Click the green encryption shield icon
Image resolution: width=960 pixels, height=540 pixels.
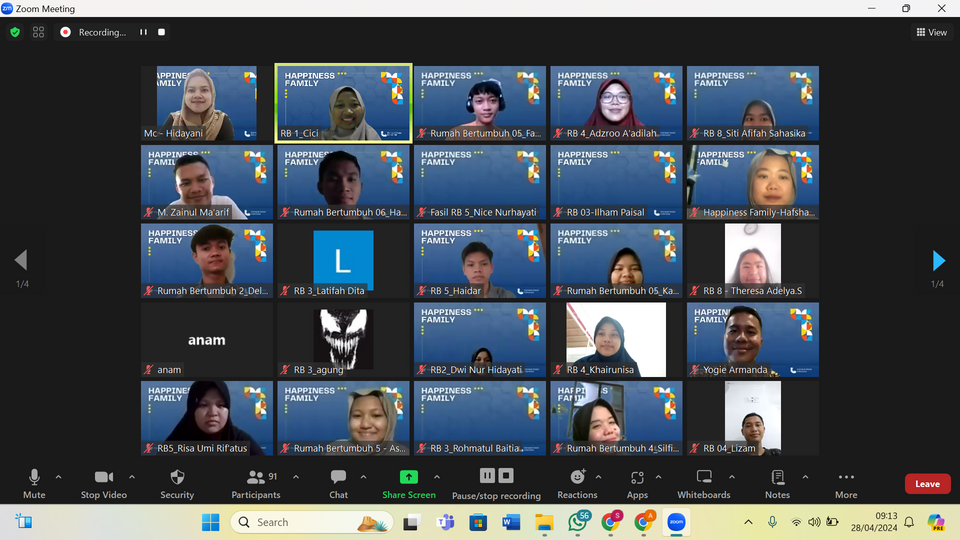(x=15, y=32)
